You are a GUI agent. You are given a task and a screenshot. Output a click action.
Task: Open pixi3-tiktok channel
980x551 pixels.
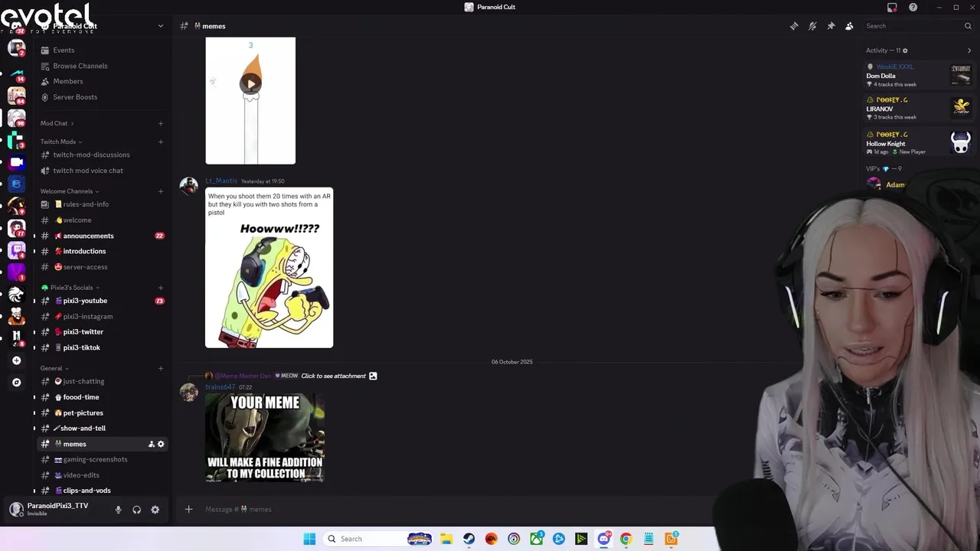point(101,347)
